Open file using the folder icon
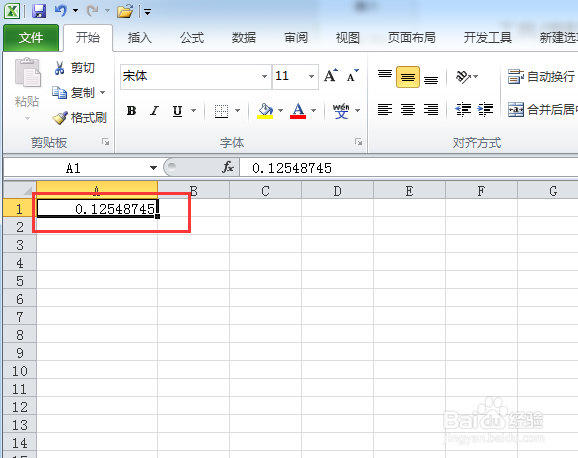This screenshot has width=578, height=458. click(x=125, y=11)
